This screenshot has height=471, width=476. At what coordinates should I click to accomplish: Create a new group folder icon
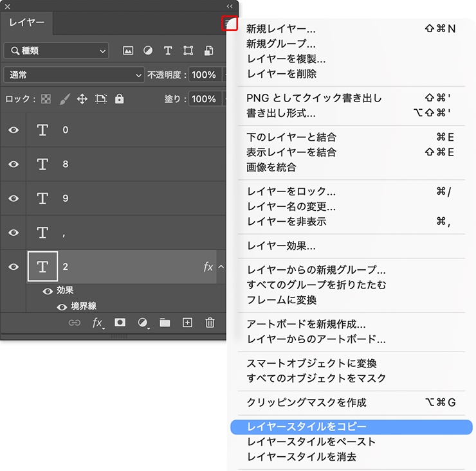click(165, 323)
